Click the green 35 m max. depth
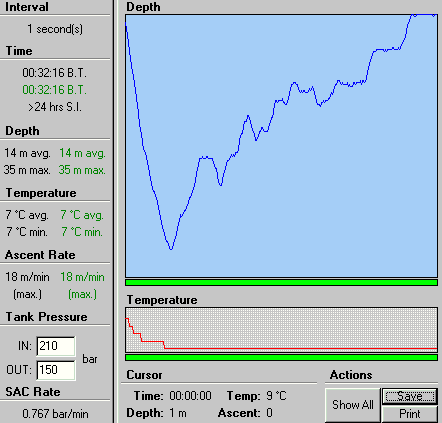 82,170
